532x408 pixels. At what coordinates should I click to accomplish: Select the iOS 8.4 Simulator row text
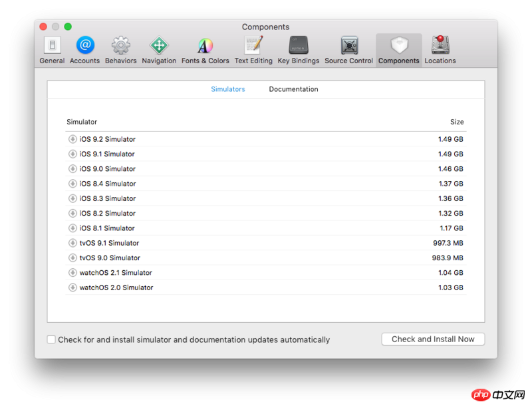pos(108,184)
